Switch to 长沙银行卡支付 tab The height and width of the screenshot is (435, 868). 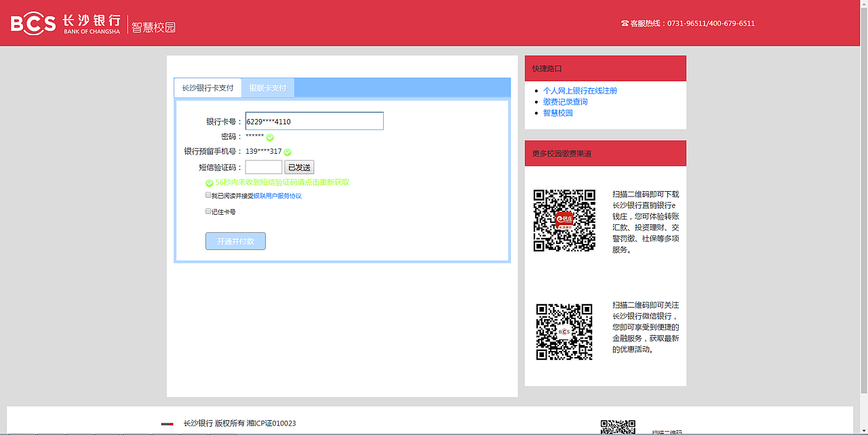[208, 88]
